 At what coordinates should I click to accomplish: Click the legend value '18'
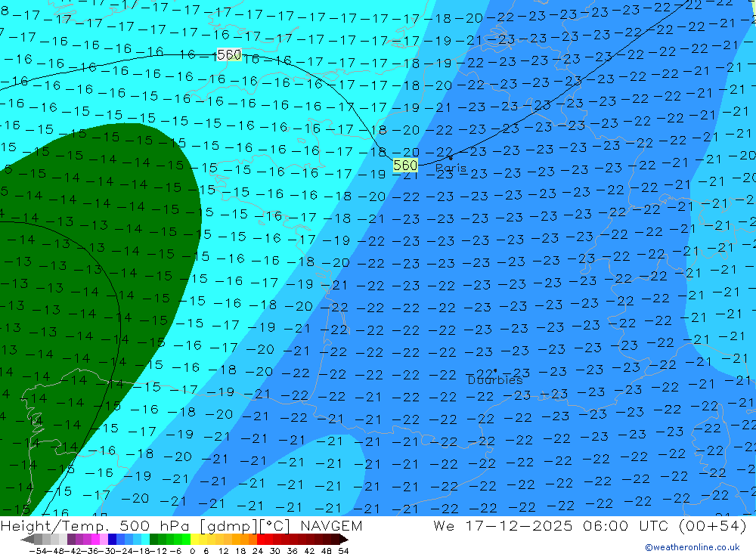(240, 551)
